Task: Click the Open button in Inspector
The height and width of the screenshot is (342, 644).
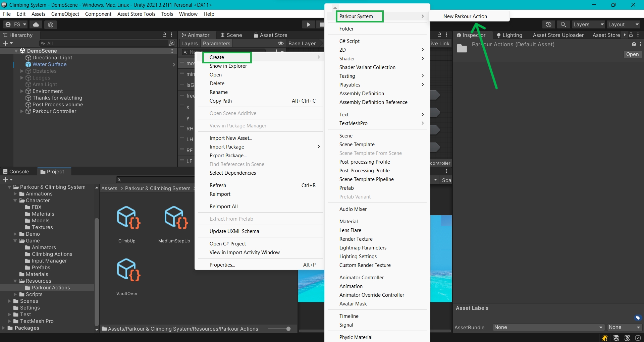Action: 632,54
